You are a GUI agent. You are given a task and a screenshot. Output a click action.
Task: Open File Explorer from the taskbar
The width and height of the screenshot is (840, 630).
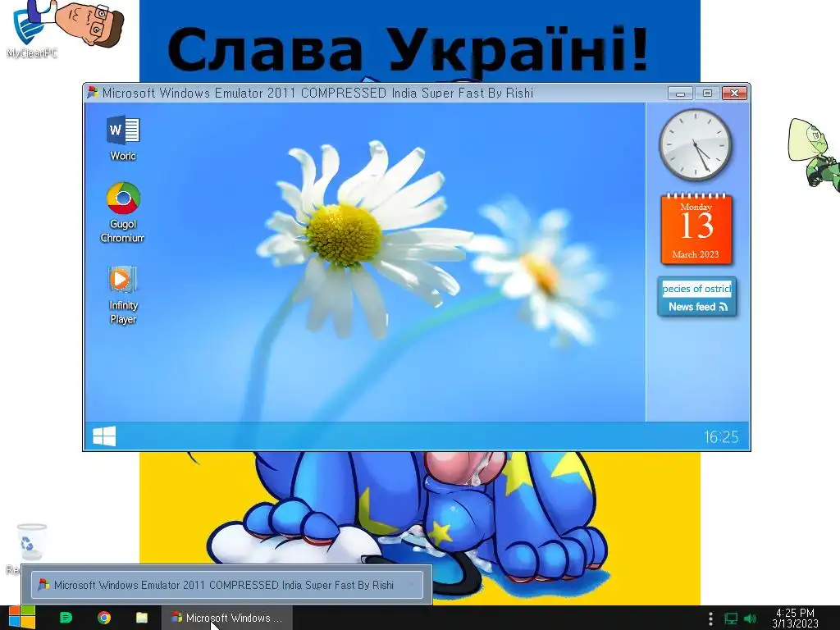[x=142, y=618]
